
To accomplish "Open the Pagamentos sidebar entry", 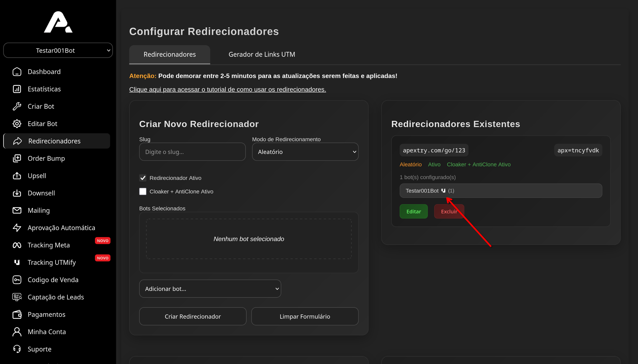I will 57,314.
